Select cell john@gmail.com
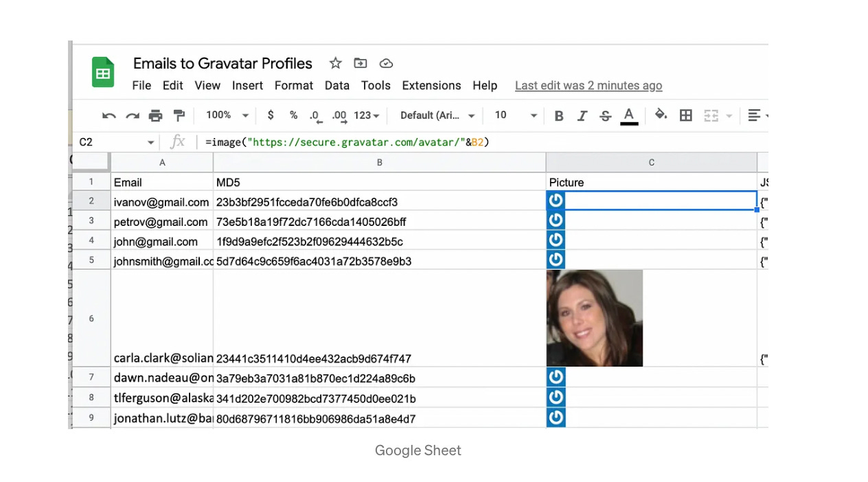868x482 pixels. pos(162,241)
